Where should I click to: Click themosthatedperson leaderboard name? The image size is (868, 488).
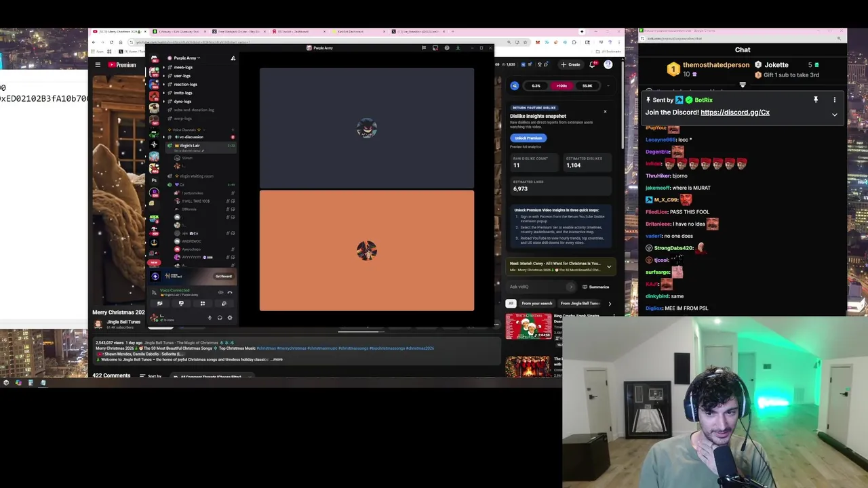tap(716, 65)
